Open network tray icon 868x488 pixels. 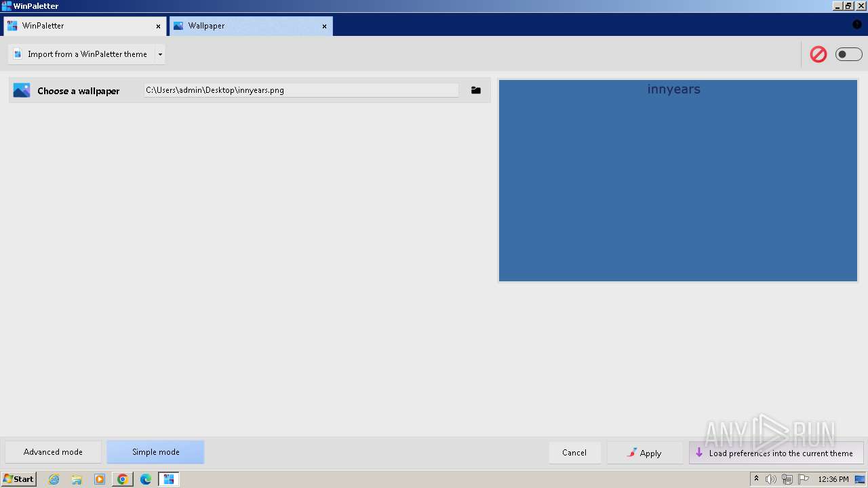[x=787, y=479]
